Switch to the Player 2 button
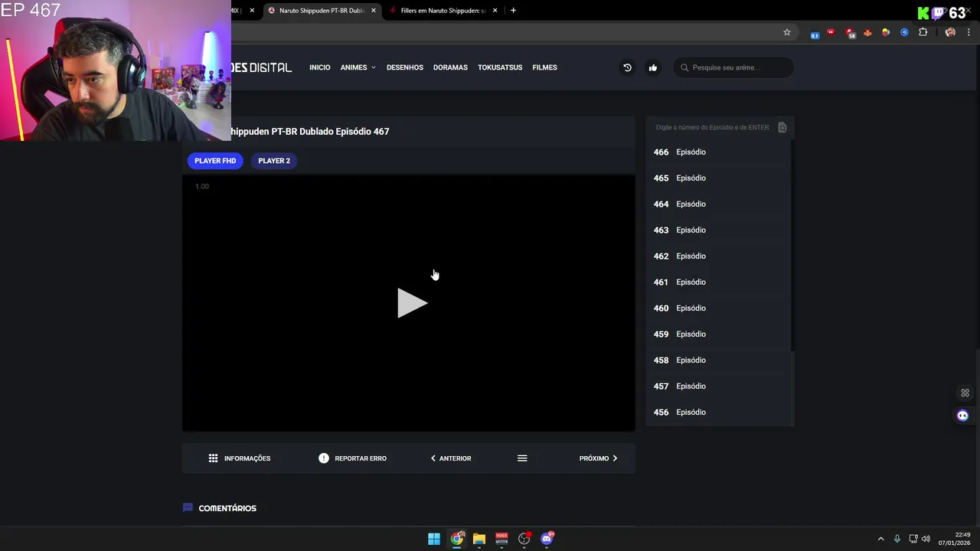The height and width of the screenshot is (551, 980). point(274,161)
